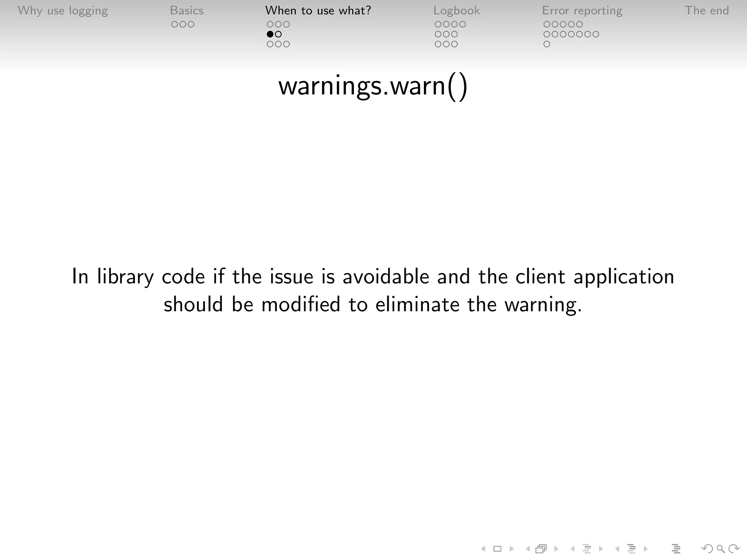Viewport: 747px width, 560px height.
Task: Click the standalone presentation outline lines icon
Action: click(x=676, y=549)
